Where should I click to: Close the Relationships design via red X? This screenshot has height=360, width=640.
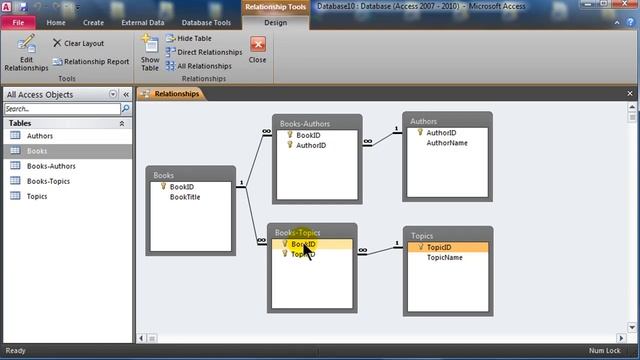(258, 44)
